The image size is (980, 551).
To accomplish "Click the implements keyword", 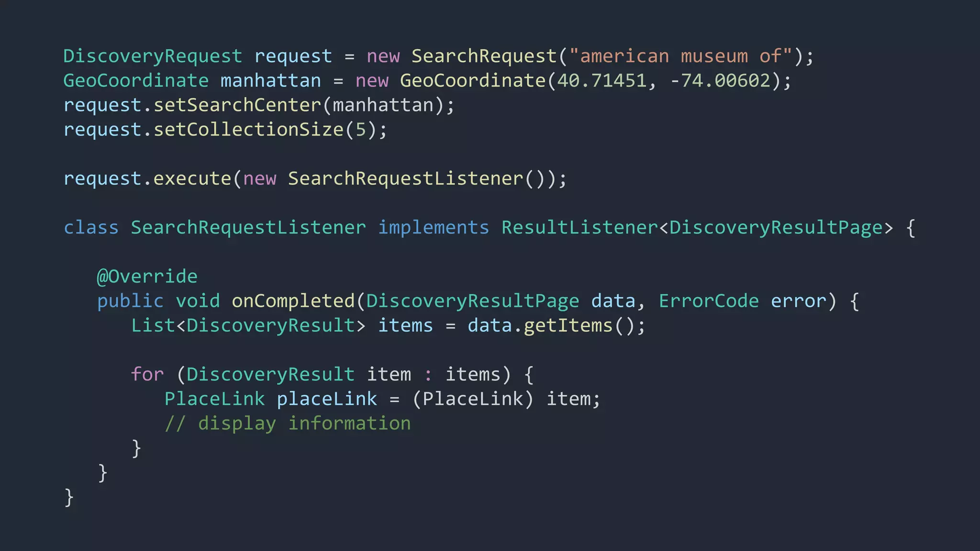I will 434,228.
